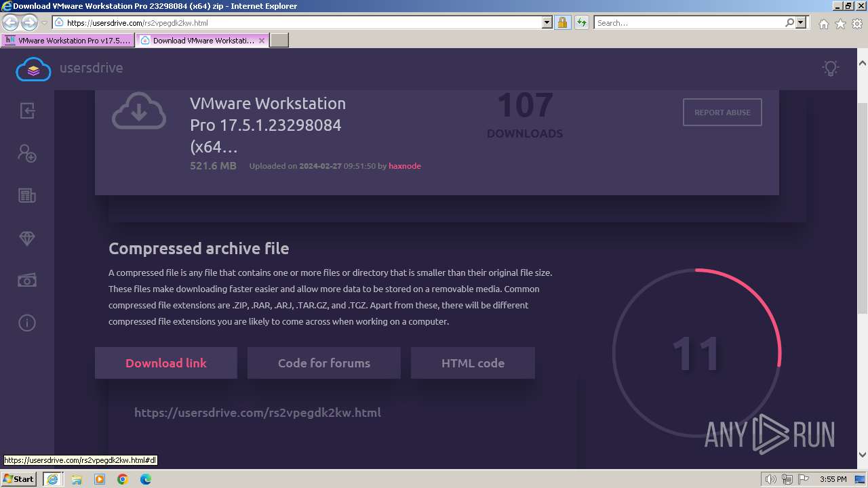The width and height of the screenshot is (868, 488).
Task: Open the news sidebar icon
Action: (x=27, y=196)
